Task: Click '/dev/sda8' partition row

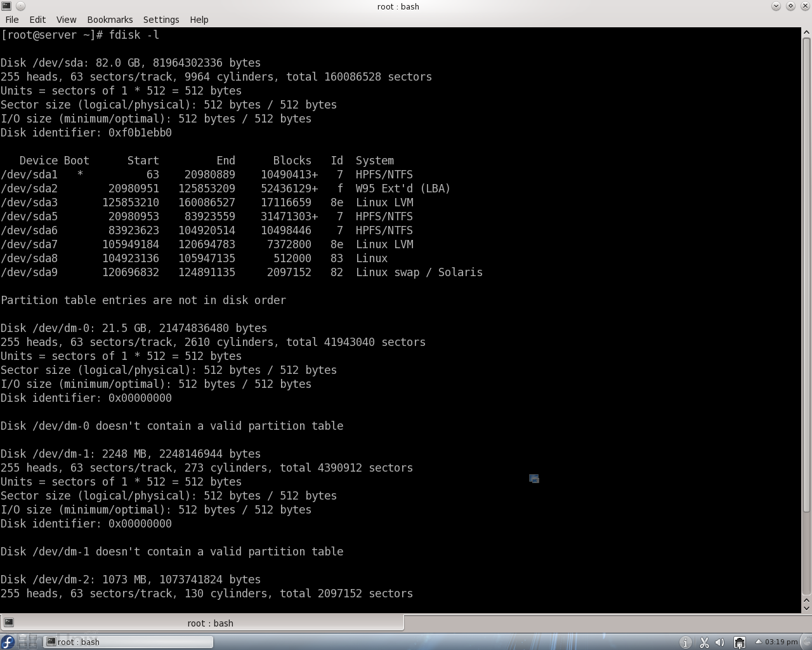Action: point(194,258)
